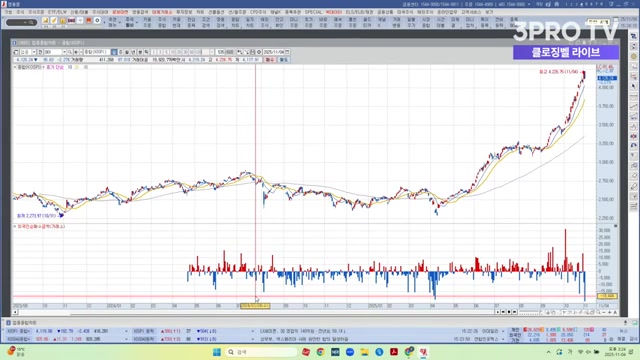Open the 보기 menu
The image size is (640, 360).
489,12
